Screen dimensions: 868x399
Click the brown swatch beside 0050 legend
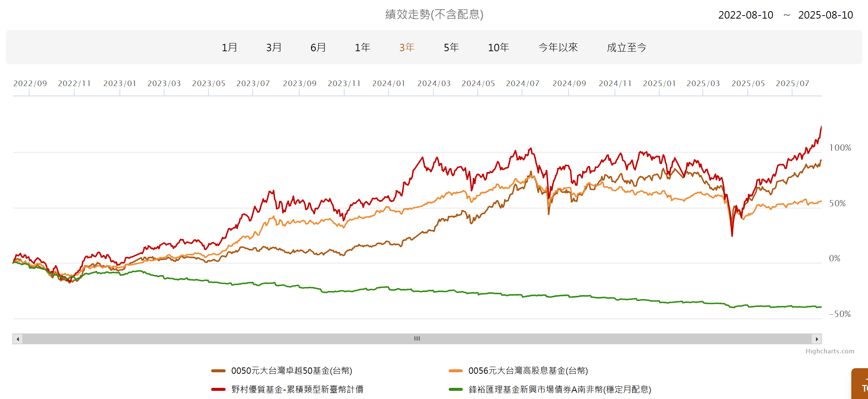[219, 370]
